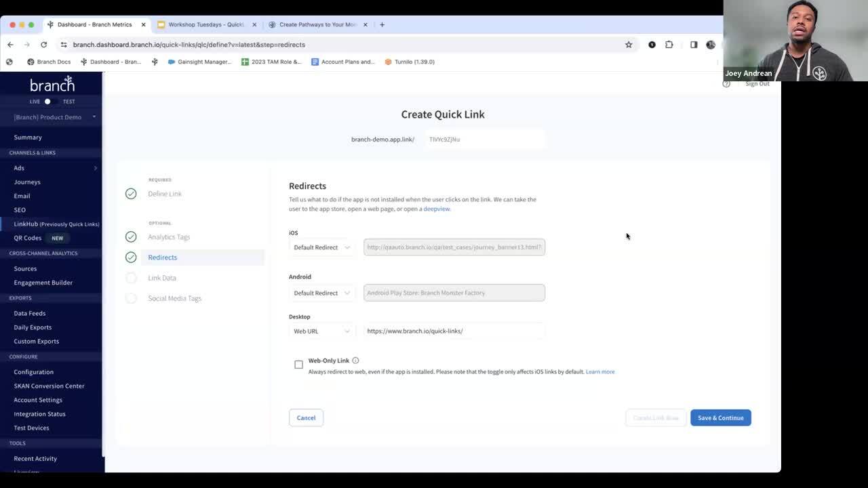Switch to the Workshop Tuesdays browser tab
This screenshot has width=868, height=488.
coord(205,24)
